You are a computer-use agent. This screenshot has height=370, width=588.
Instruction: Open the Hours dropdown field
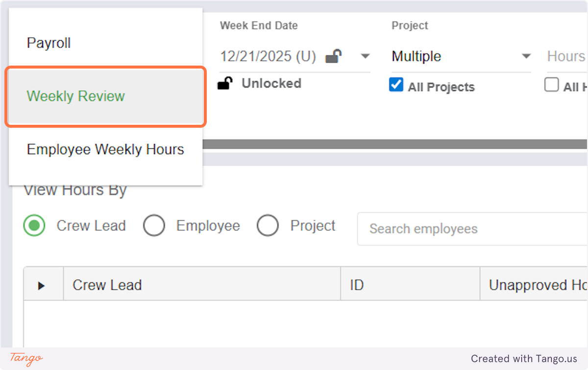point(566,56)
